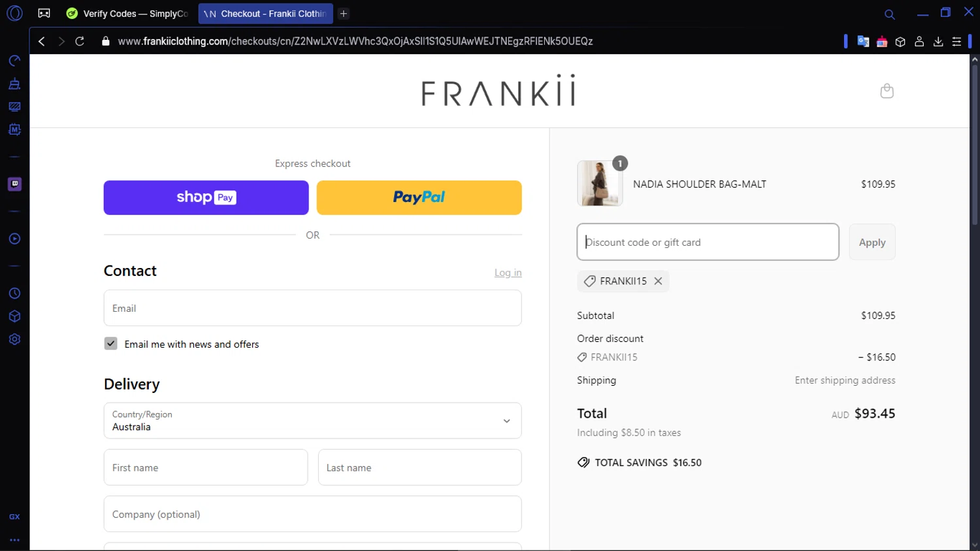Open workspaces icon beside the first tab
Image resolution: width=980 pixels, height=551 pixels.
pos(44,13)
